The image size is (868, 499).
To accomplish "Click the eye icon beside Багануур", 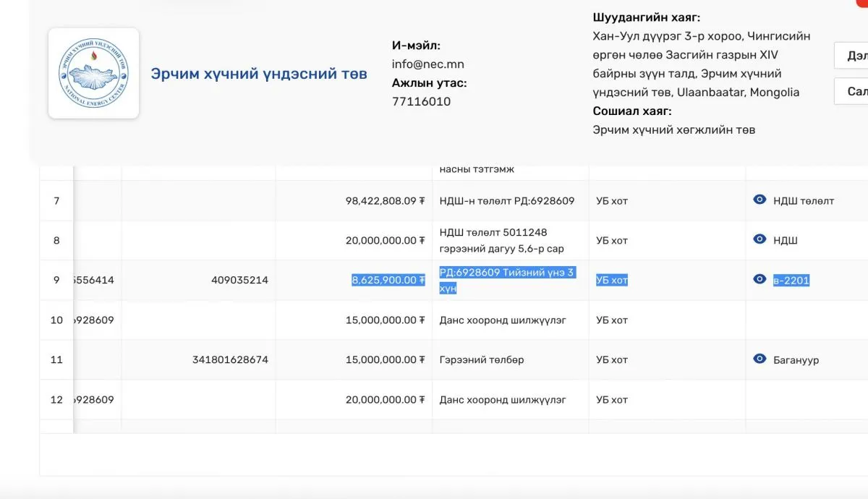I will pos(759,359).
